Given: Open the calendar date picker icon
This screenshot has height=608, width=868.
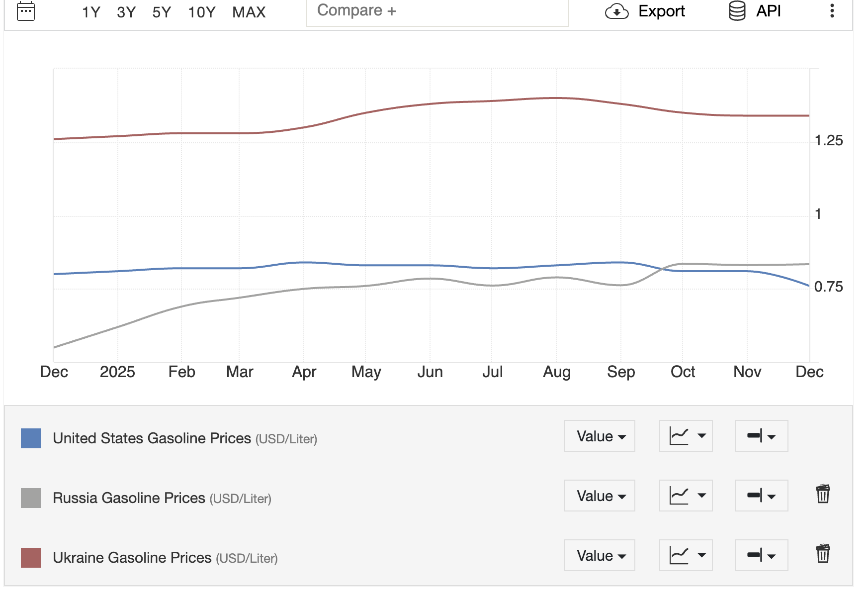Looking at the screenshot, I should coord(26,11).
